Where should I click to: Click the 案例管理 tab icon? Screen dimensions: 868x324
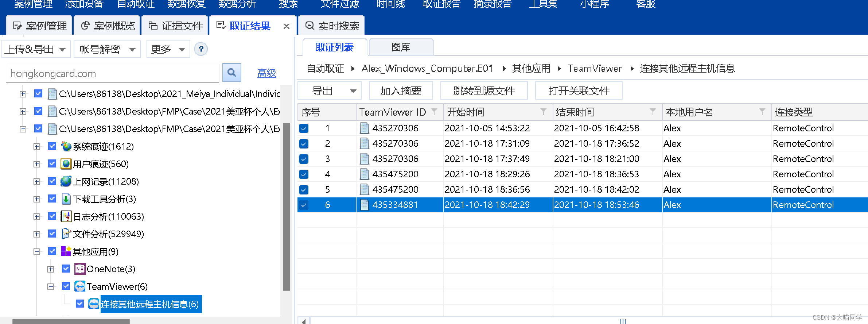pyautogui.click(x=17, y=26)
